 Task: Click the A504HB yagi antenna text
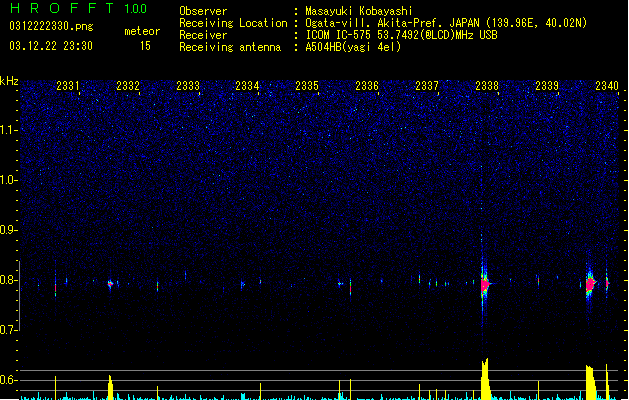(x=353, y=47)
